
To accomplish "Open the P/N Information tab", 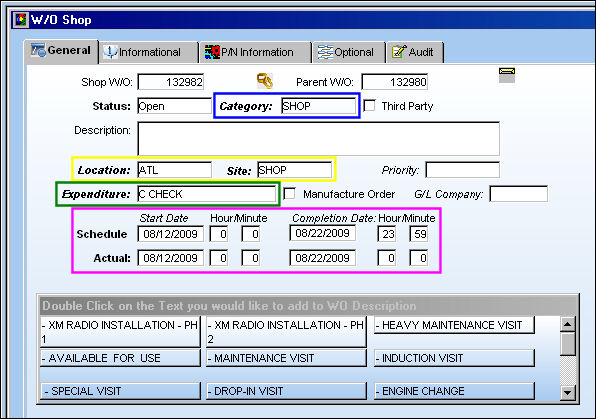I will pos(255,52).
